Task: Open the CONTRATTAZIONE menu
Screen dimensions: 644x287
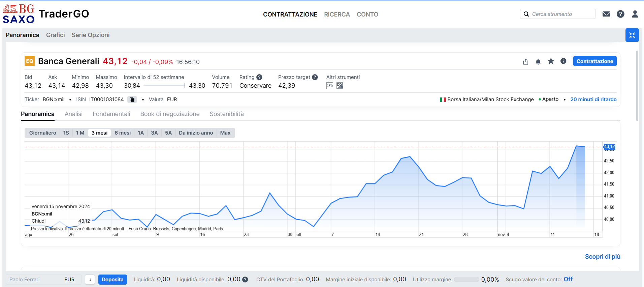Action: coord(290,15)
